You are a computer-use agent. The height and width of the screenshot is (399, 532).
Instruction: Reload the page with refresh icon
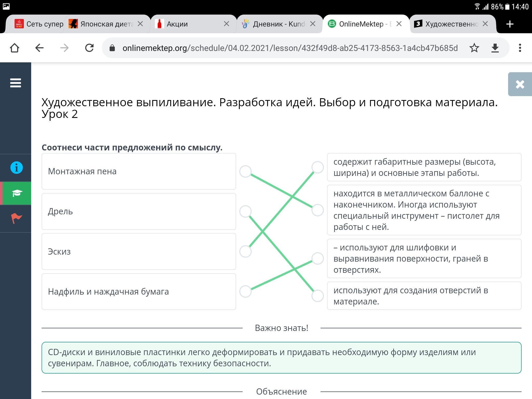(89, 48)
